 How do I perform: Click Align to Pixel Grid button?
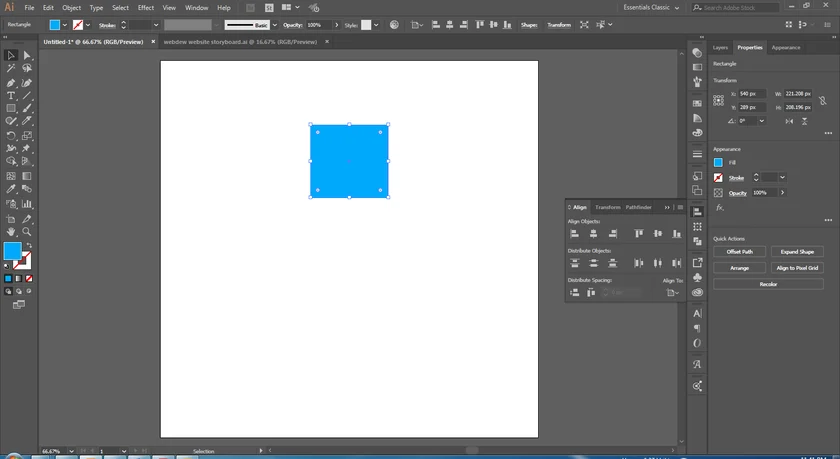pyautogui.click(x=797, y=268)
